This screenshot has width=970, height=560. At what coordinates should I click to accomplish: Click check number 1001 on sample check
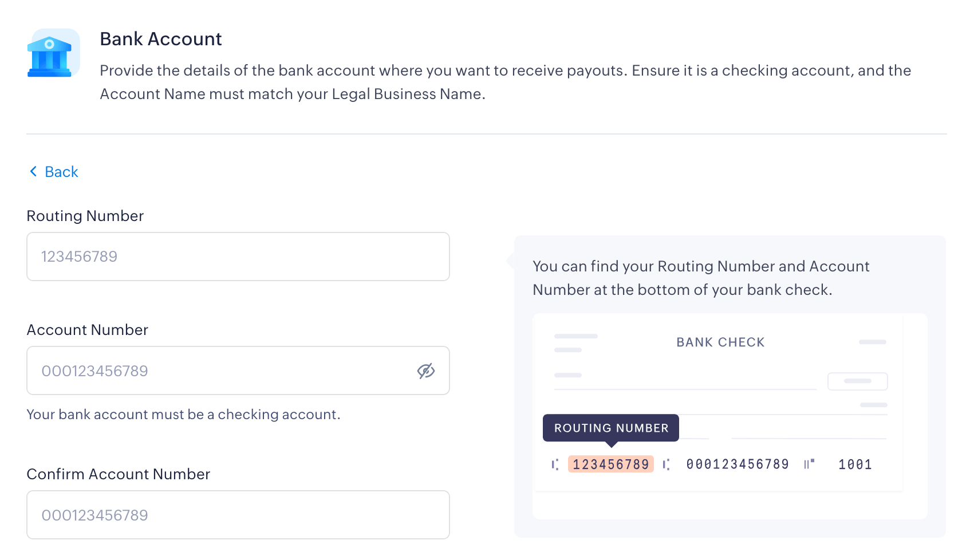point(855,464)
